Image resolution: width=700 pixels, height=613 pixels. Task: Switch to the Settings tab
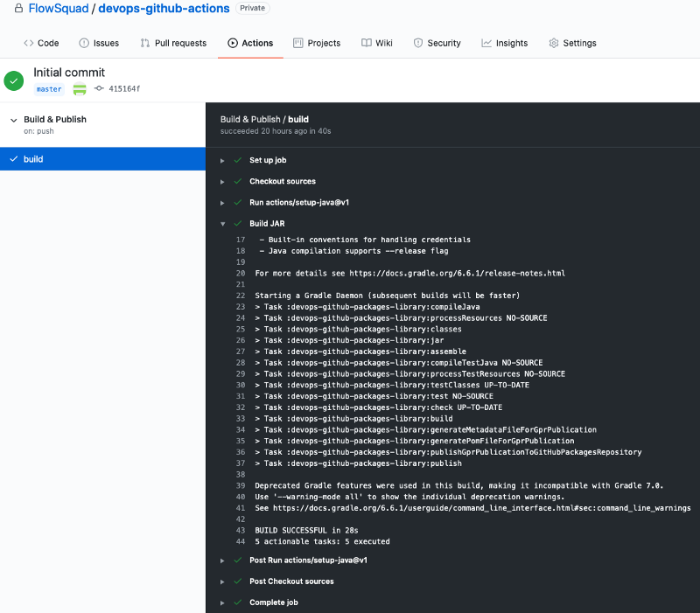point(572,43)
